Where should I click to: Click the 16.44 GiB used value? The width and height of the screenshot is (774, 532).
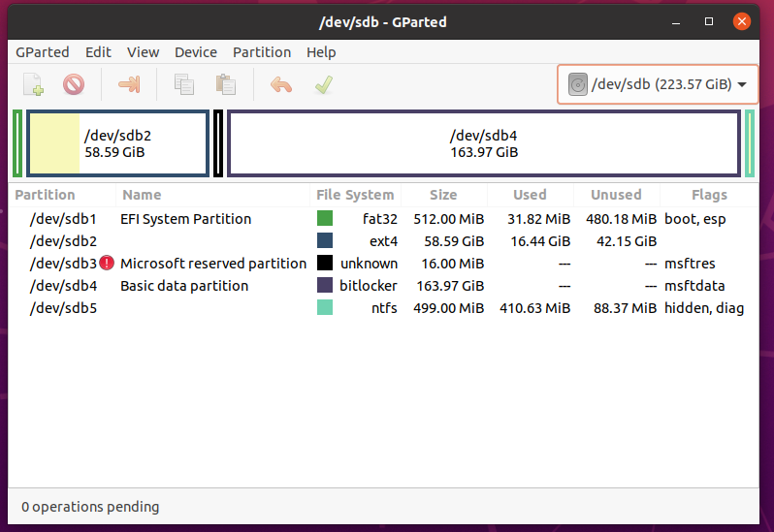pos(540,241)
